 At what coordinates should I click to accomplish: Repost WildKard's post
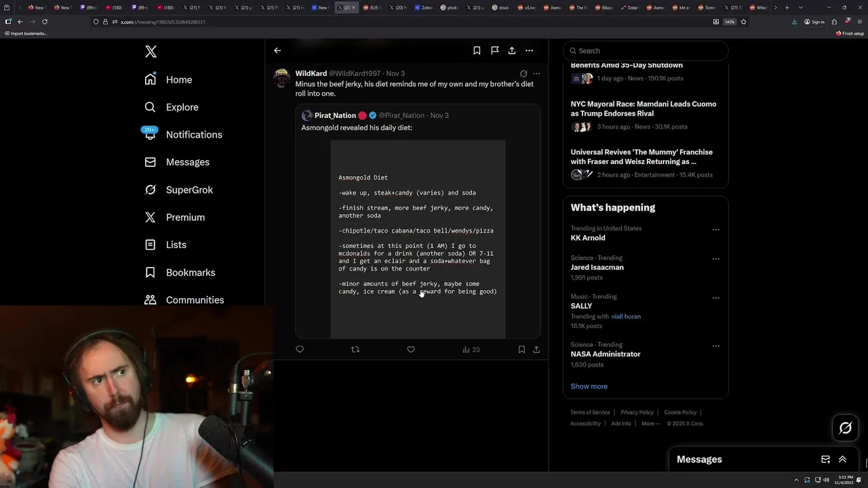click(355, 350)
